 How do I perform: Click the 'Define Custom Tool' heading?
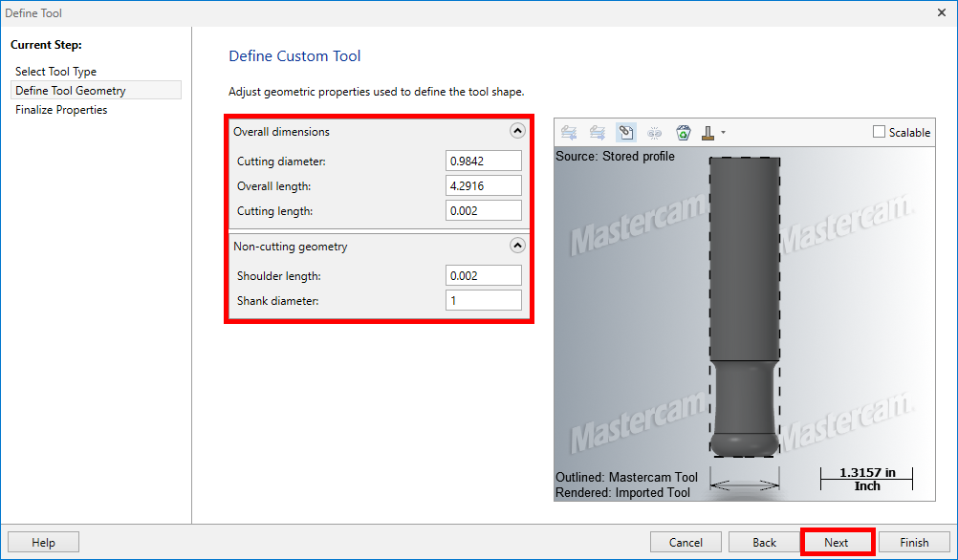tap(294, 56)
